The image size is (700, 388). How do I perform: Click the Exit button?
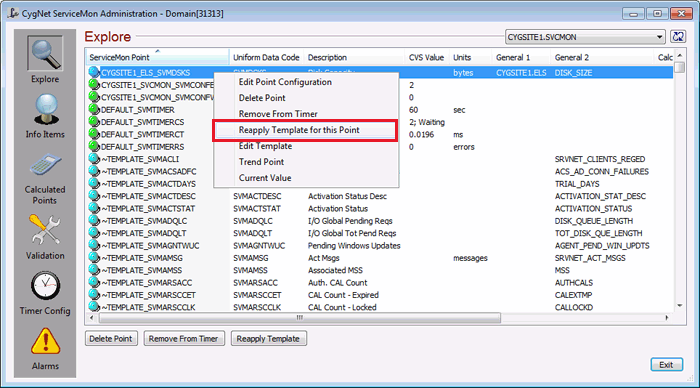click(666, 365)
